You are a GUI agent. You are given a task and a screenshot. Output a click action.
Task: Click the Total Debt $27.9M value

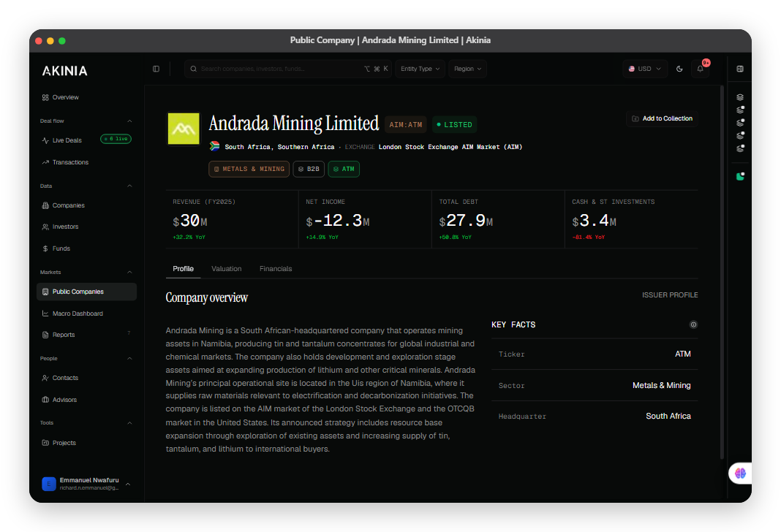coord(466,221)
